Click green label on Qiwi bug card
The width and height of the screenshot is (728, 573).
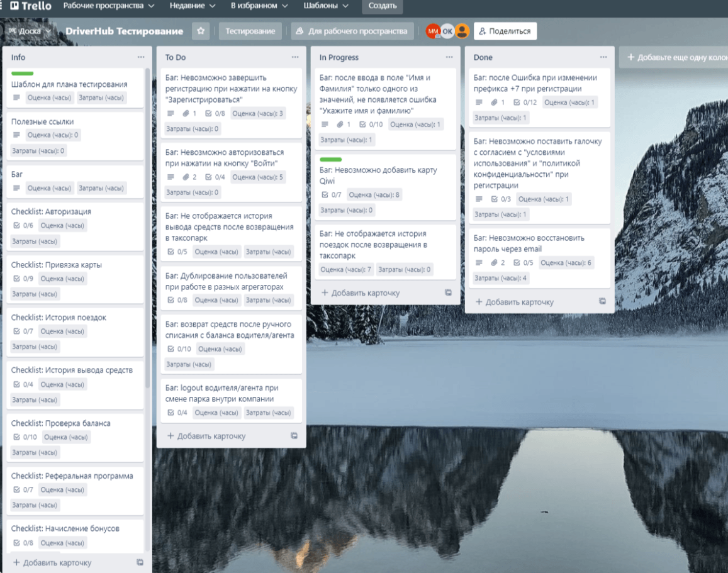330,159
